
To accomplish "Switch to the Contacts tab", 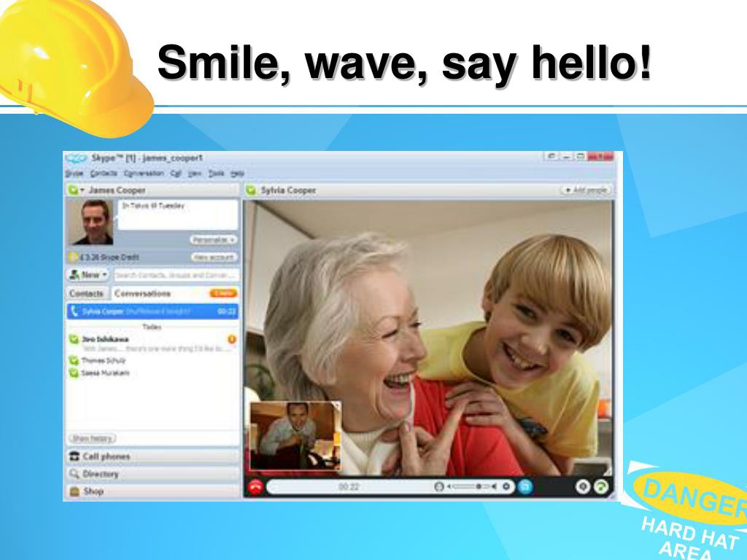I will (x=86, y=293).
